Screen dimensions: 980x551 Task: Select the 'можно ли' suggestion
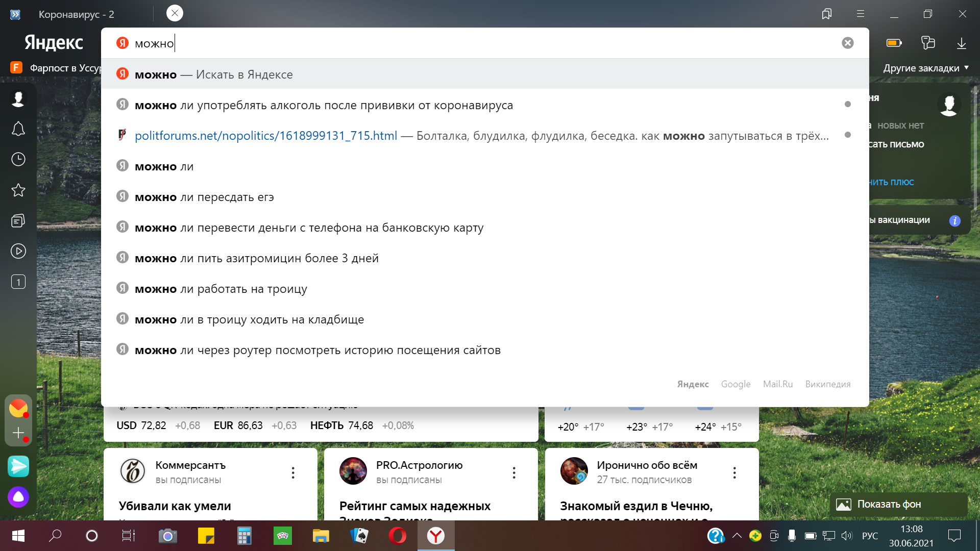coord(485,166)
